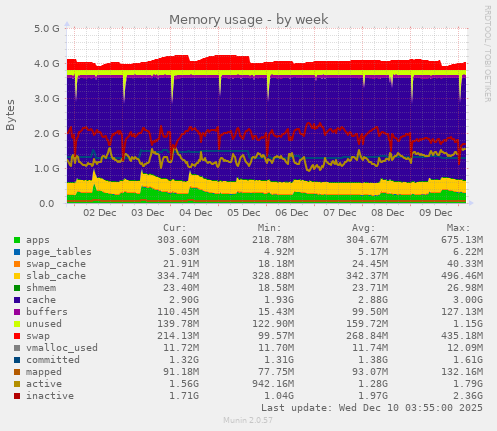Click the '03 Dec' x-axis label
This screenshot has width=497, height=431.
(148, 213)
